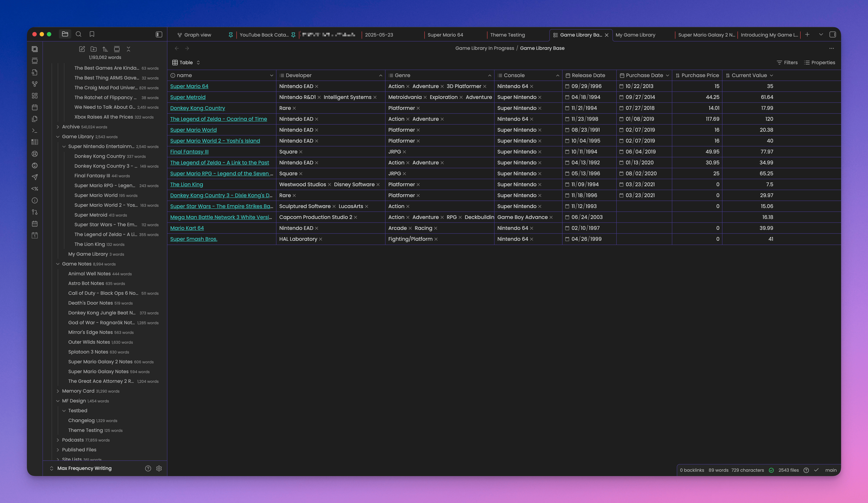
Task: Toggle the left sidebar
Action: pyautogui.click(x=159, y=34)
